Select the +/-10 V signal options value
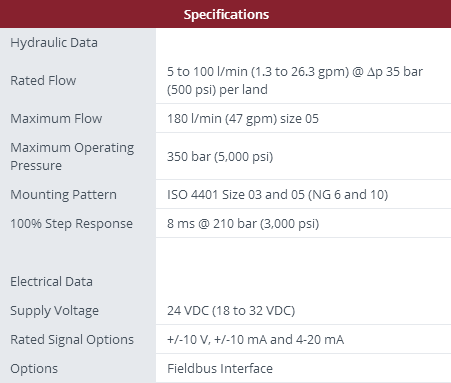 point(255,340)
